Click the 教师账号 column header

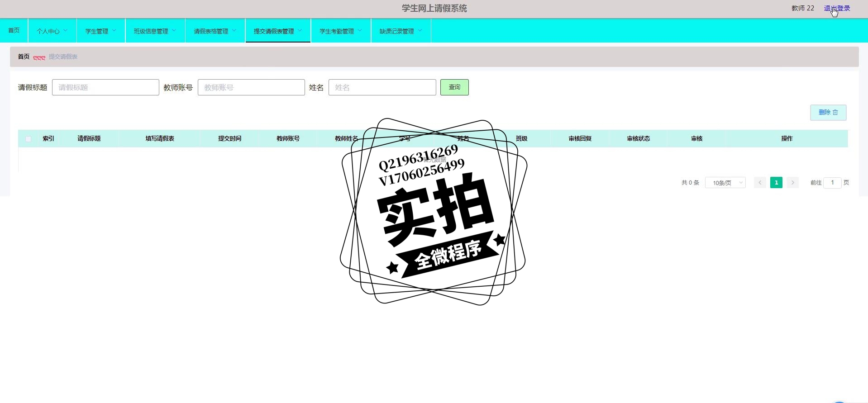[288, 138]
